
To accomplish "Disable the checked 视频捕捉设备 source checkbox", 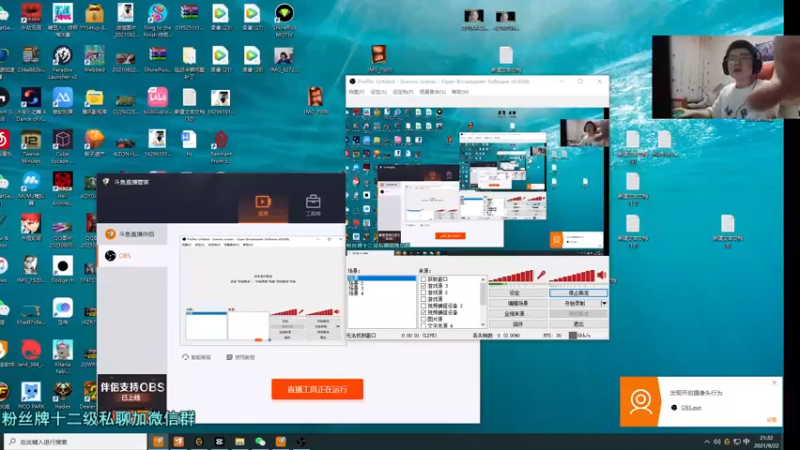I will pyautogui.click(x=423, y=312).
